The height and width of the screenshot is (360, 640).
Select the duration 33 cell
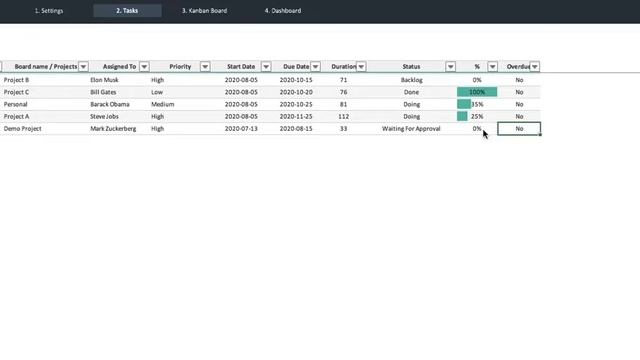[x=343, y=129]
